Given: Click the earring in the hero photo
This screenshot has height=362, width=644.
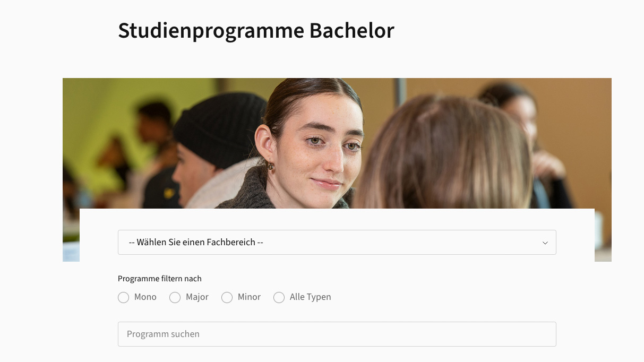Looking at the screenshot, I should [x=271, y=166].
